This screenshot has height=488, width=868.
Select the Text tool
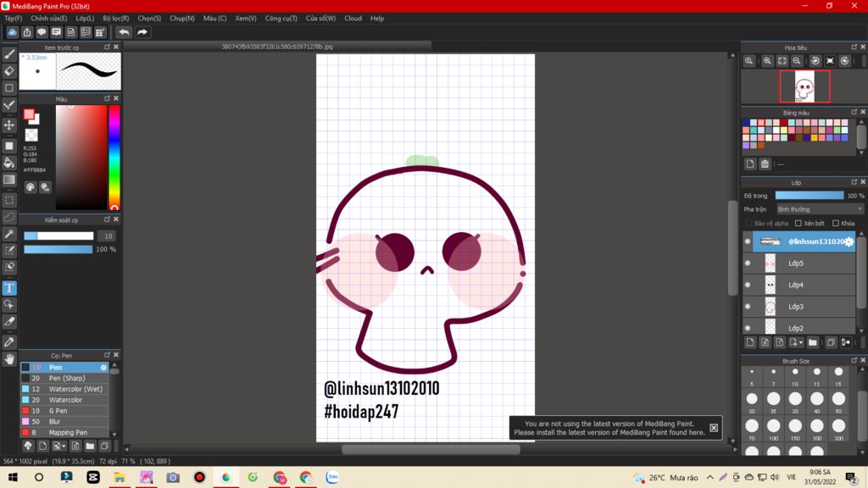coord(9,288)
